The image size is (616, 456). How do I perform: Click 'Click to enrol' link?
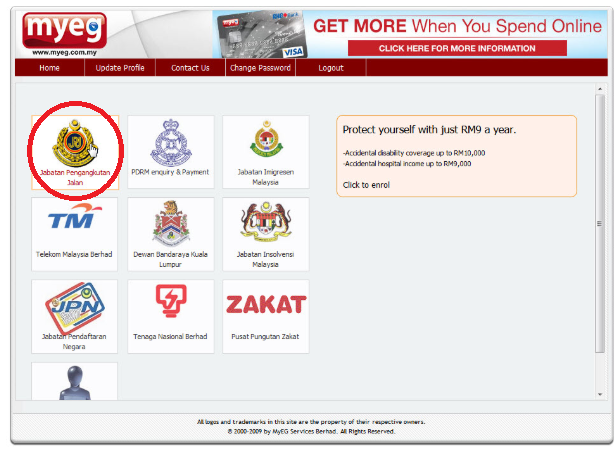pyautogui.click(x=366, y=185)
